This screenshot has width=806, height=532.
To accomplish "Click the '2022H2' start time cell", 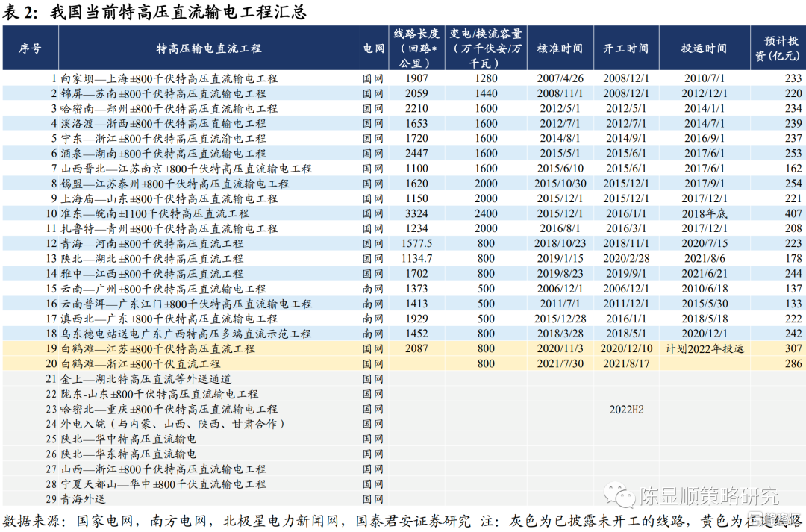I will coord(626,409).
